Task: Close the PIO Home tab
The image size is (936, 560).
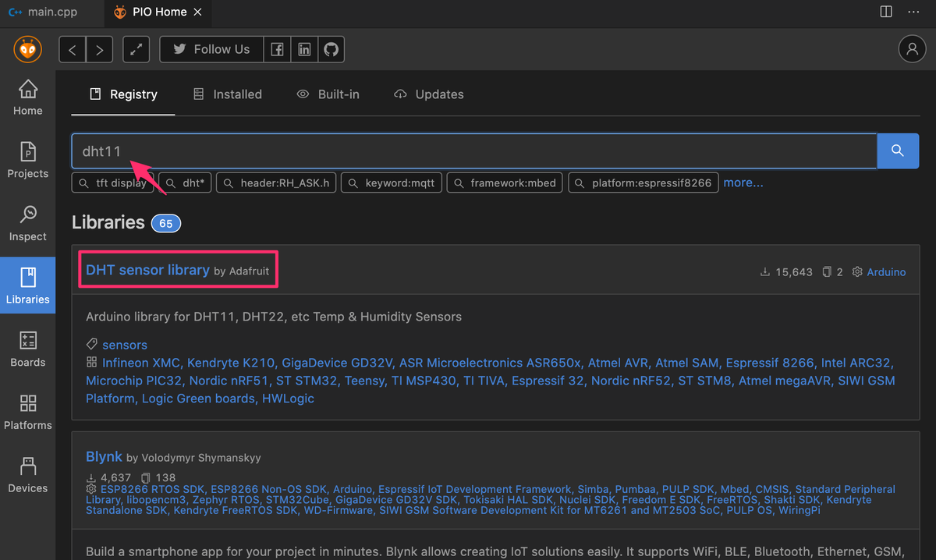Action: point(197,12)
